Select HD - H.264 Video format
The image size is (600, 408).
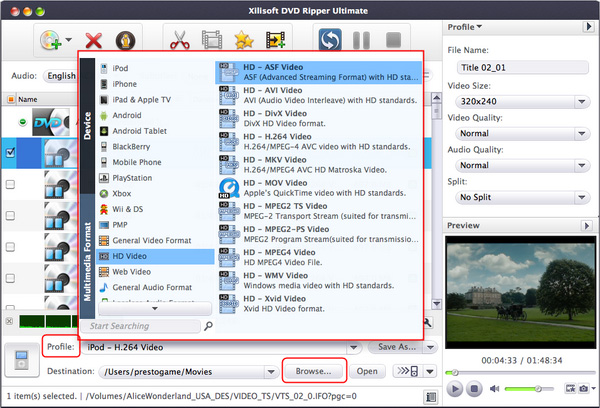click(x=319, y=142)
